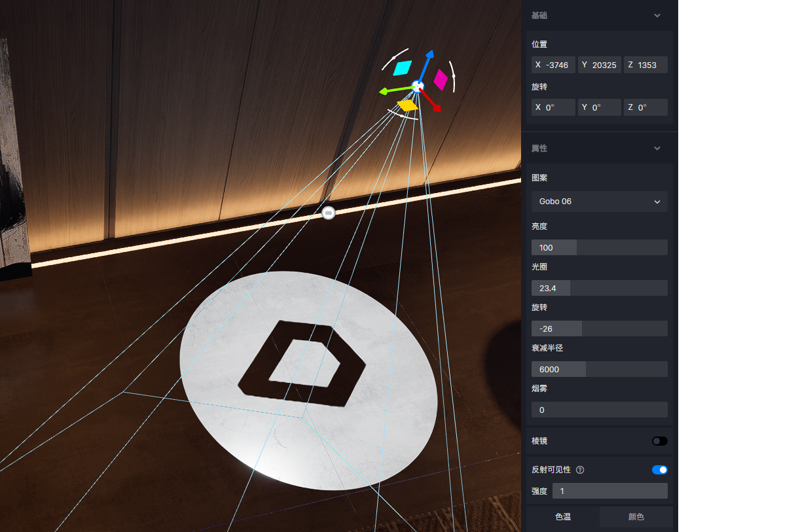
Task: Disable the 反射可见性 toggle switch
Action: tap(659, 470)
